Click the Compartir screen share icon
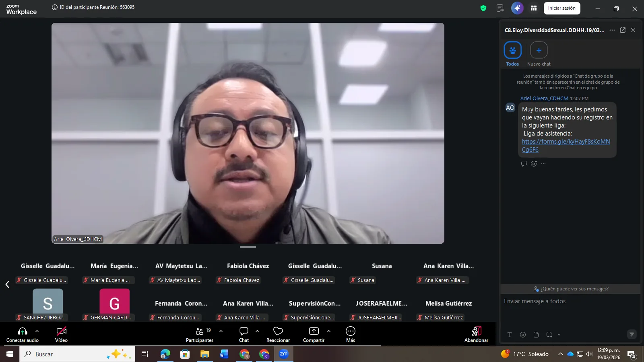This screenshot has height=362, width=644. pyautogui.click(x=314, y=331)
